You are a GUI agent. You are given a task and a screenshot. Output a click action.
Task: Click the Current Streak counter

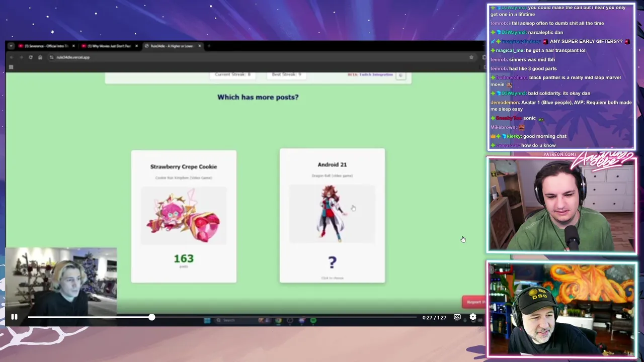[x=232, y=74]
